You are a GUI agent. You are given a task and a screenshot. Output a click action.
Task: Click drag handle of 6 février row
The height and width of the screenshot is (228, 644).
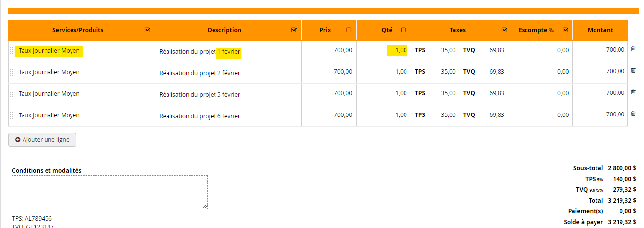pos(11,115)
